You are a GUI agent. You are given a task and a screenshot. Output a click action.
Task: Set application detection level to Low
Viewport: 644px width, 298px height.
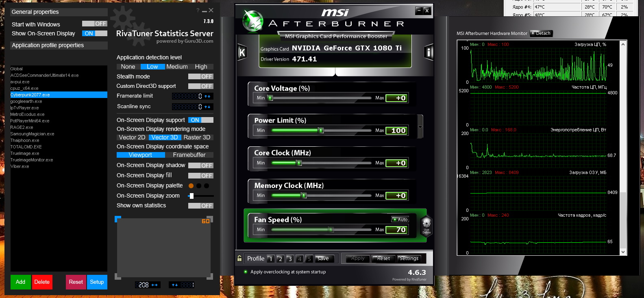point(152,67)
